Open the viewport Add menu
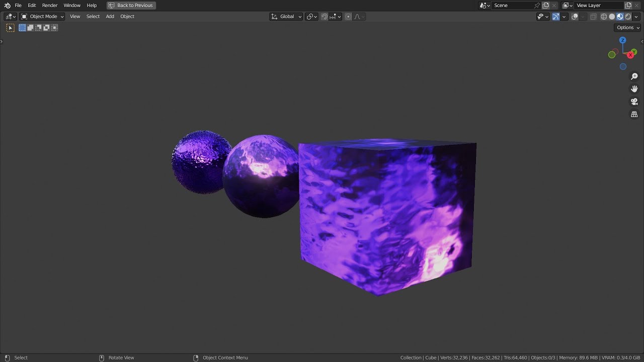 tap(110, 16)
